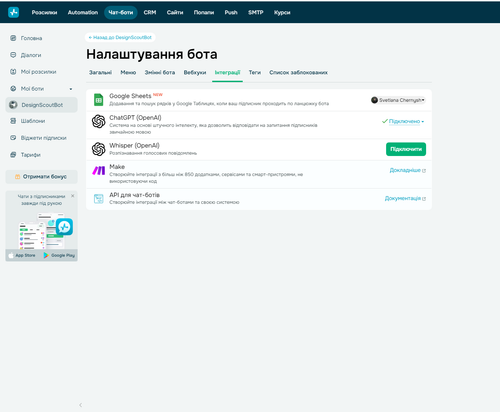Viewport: 500px width, 412px height.
Task: Click the API для чат-ботів title text
Action: [x=134, y=195]
